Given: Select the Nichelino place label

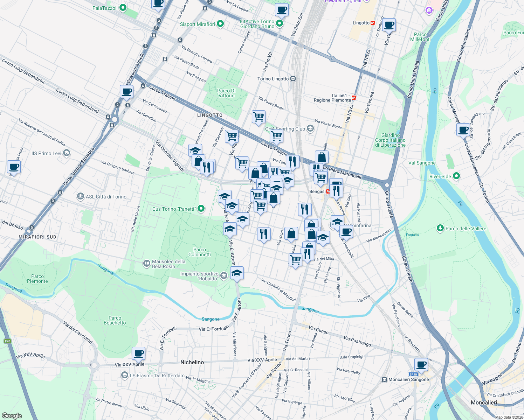Looking at the screenshot, I should 192,362.
